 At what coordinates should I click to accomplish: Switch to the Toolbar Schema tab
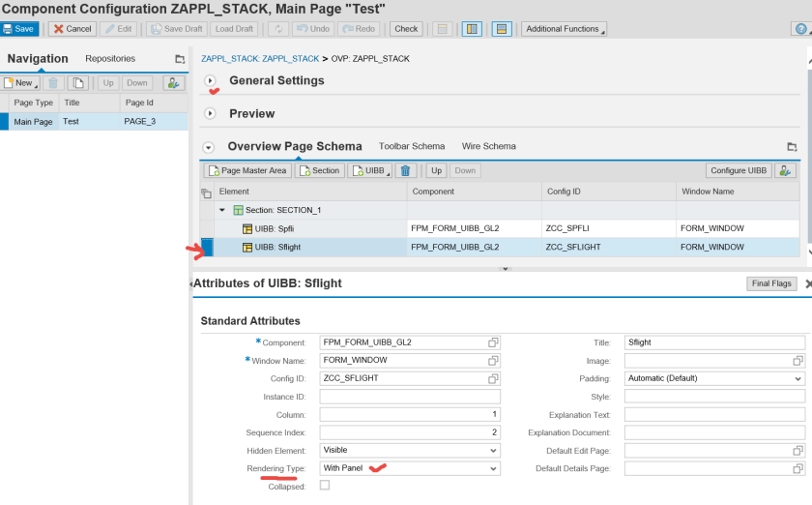pyautogui.click(x=412, y=146)
